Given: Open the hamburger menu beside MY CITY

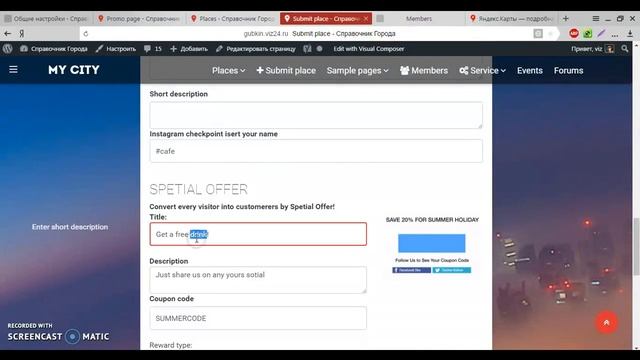Looking at the screenshot, I should click(13, 69).
